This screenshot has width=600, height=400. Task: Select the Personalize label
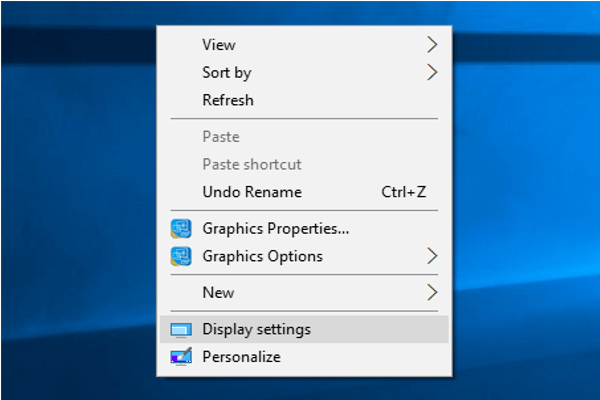click(242, 357)
